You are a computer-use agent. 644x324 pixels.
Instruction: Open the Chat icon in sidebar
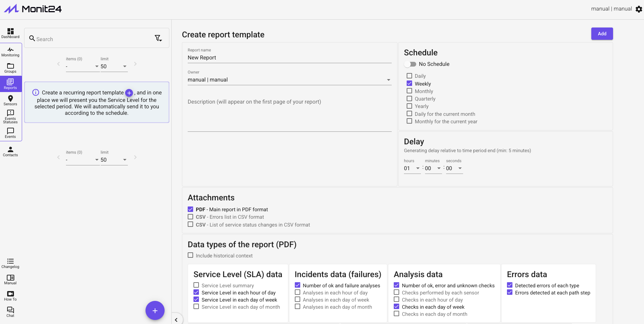click(x=11, y=312)
